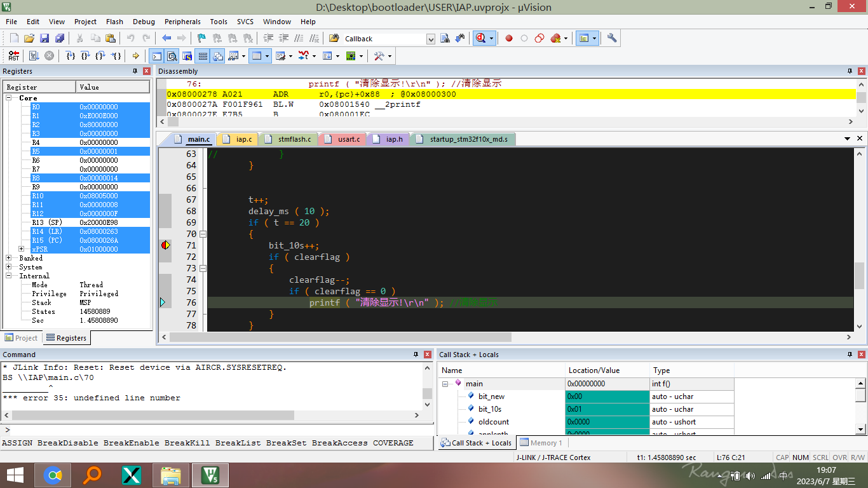
Task: Toggle the Command Window button
Action: click(x=156, y=56)
